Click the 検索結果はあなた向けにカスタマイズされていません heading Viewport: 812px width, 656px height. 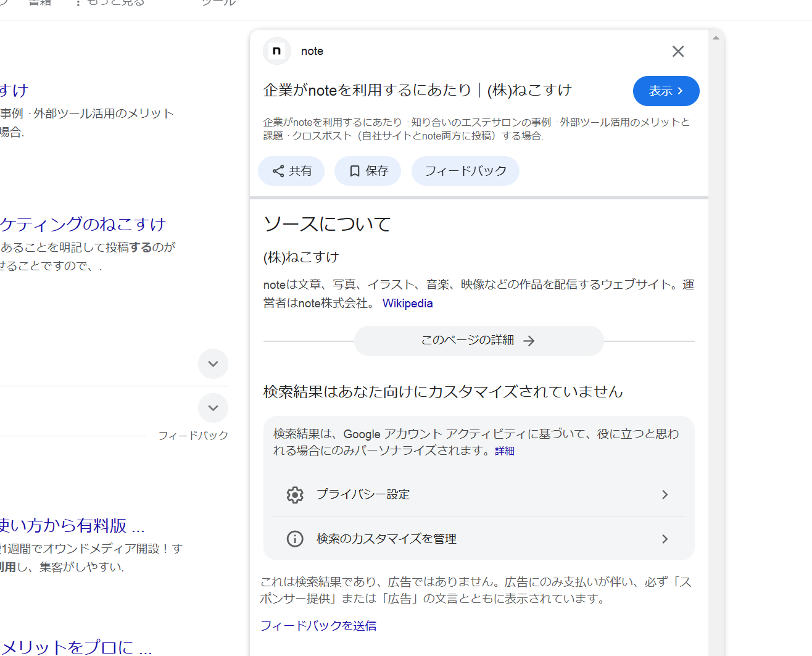pos(443,392)
